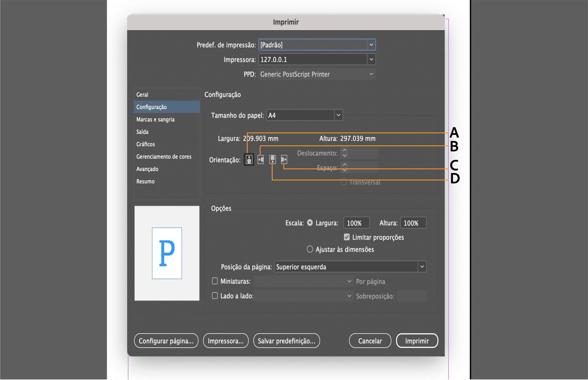Click Salvar predefinição...

click(x=286, y=340)
